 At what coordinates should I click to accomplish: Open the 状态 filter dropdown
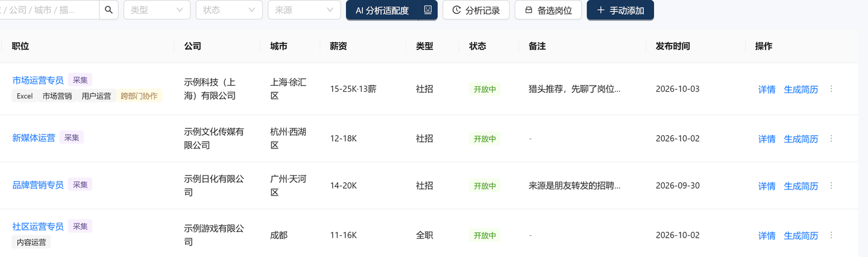[229, 10]
